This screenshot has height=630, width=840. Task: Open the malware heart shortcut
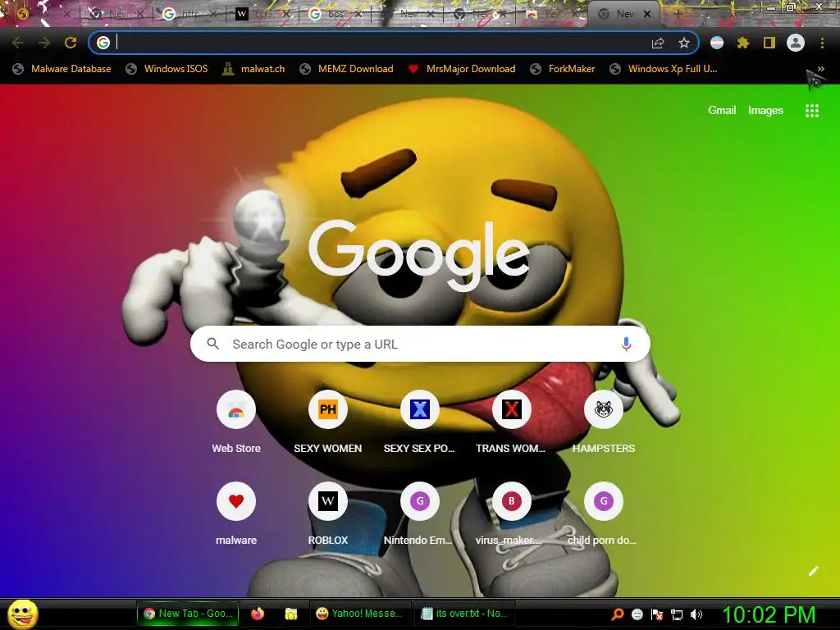pos(236,514)
